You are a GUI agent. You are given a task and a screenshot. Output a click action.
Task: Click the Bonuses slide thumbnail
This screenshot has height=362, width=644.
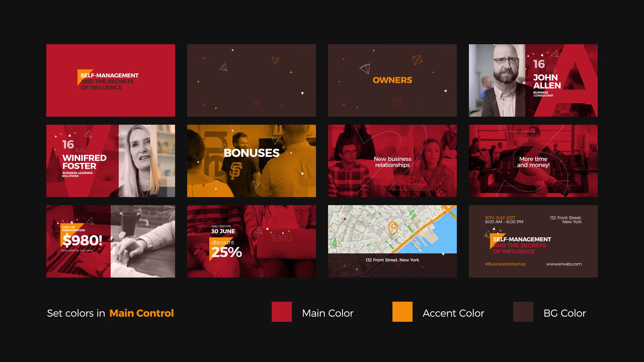251,161
